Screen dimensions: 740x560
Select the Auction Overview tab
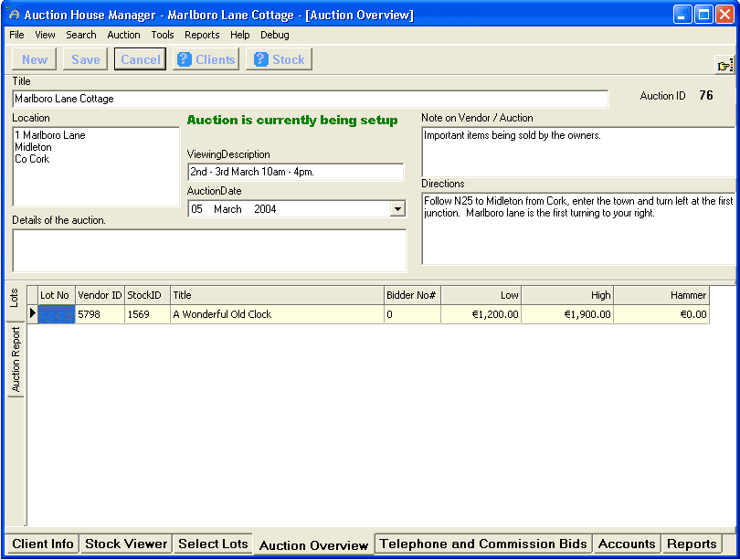click(x=313, y=544)
